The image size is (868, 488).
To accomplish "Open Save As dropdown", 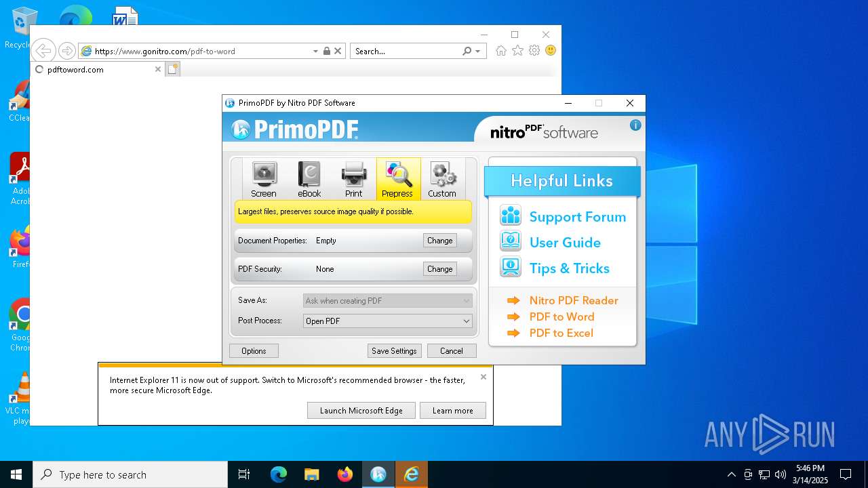I will pos(388,301).
